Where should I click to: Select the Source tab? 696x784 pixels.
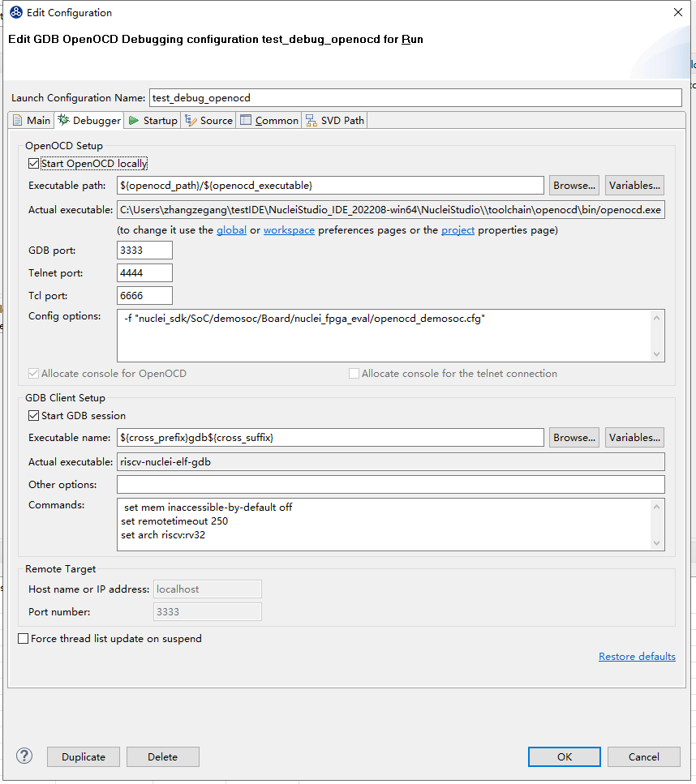208,121
